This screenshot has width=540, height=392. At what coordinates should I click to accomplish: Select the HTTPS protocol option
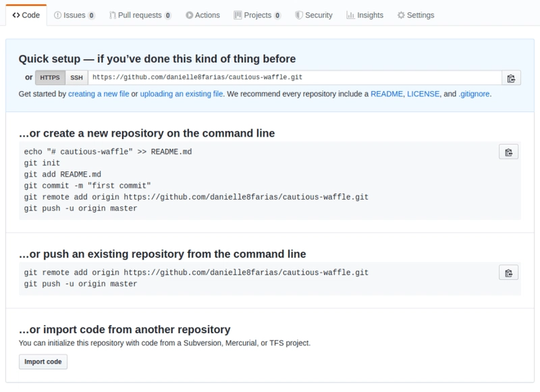click(49, 78)
